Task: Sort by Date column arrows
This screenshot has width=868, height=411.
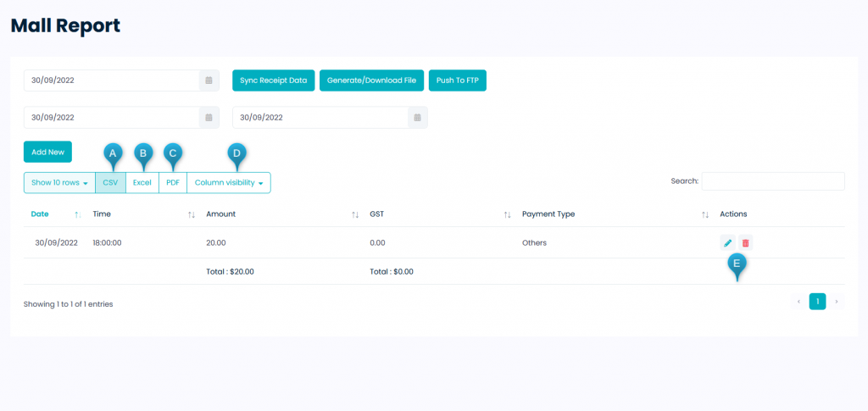Action: click(78, 214)
